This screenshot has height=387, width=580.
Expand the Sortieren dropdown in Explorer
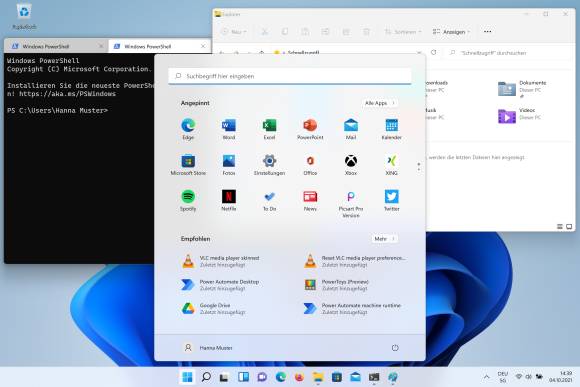(x=403, y=32)
